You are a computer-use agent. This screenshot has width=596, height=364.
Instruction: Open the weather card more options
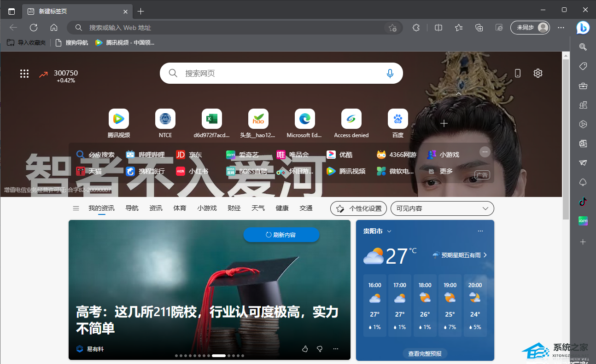(x=480, y=231)
